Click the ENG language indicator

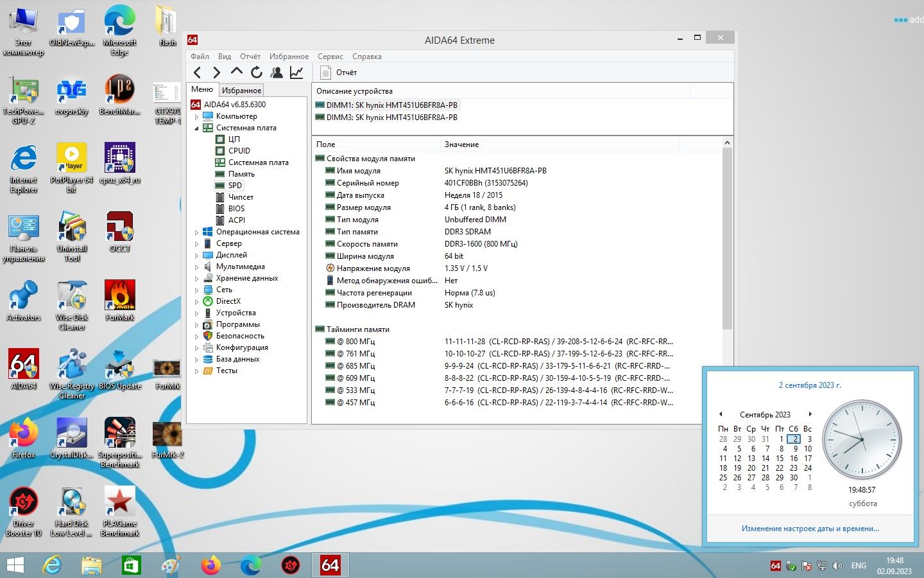(x=859, y=566)
